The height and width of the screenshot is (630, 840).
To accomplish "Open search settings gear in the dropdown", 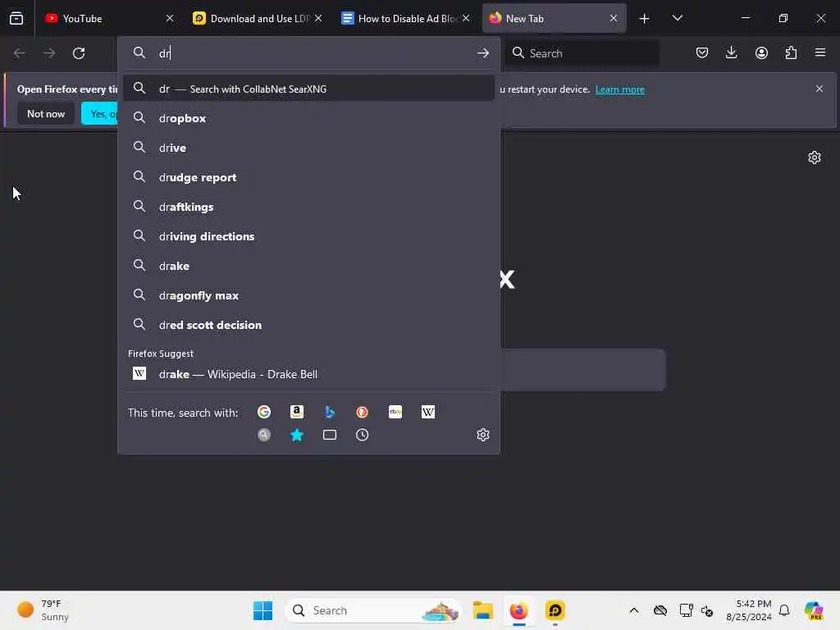I will click(x=482, y=435).
